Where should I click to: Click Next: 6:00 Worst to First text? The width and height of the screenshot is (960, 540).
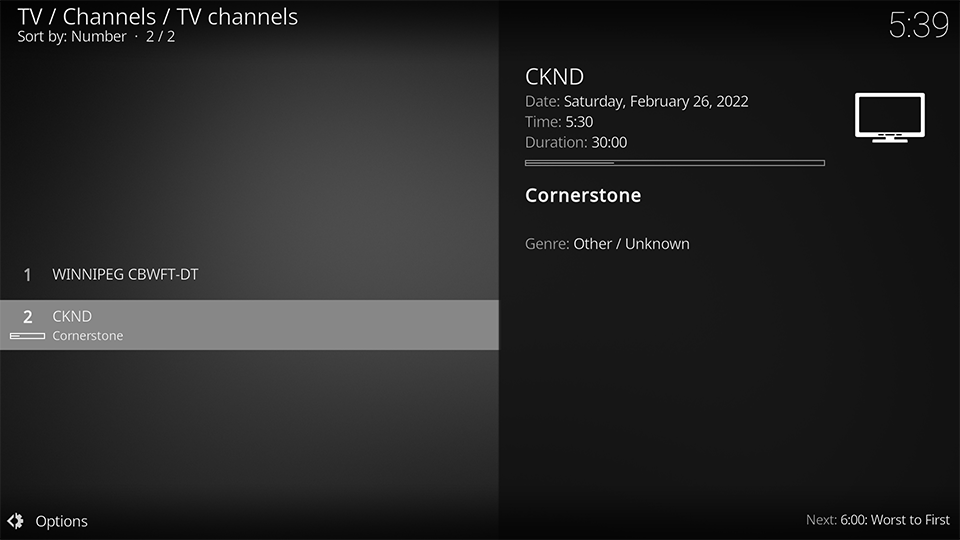(x=877, y=520)
